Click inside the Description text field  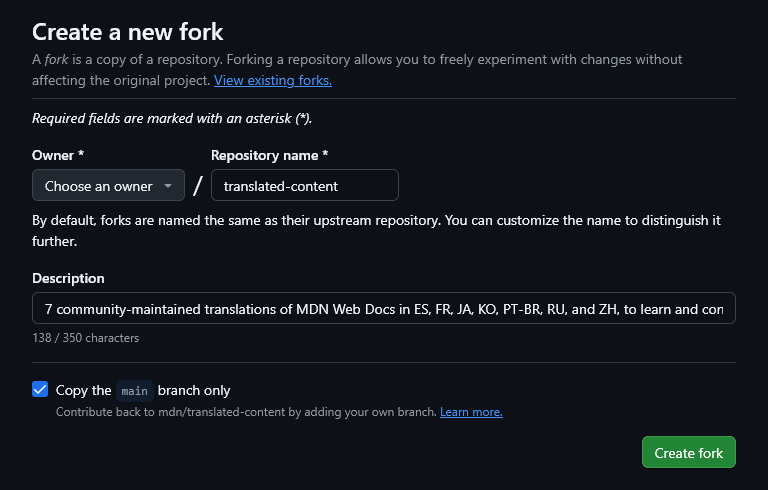coord(383,309)
